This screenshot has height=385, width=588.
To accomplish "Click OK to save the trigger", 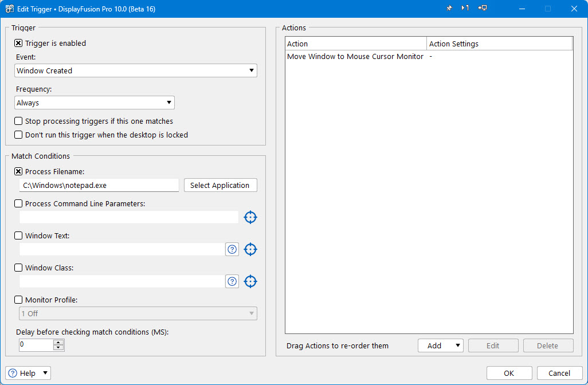I will pyautogui.click(x=509, y=373).
